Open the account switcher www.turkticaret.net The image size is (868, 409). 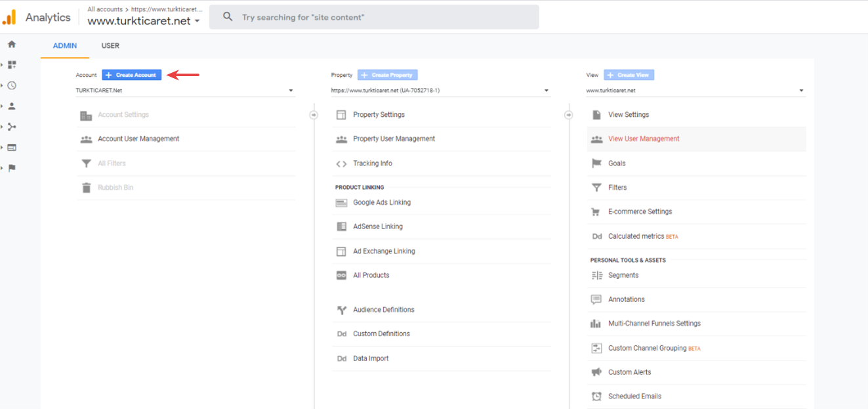click(x=144, y=21)
